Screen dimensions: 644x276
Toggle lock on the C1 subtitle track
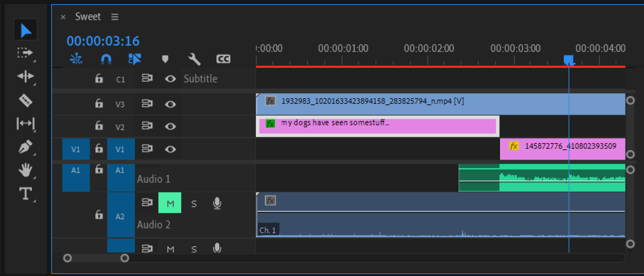99,78
